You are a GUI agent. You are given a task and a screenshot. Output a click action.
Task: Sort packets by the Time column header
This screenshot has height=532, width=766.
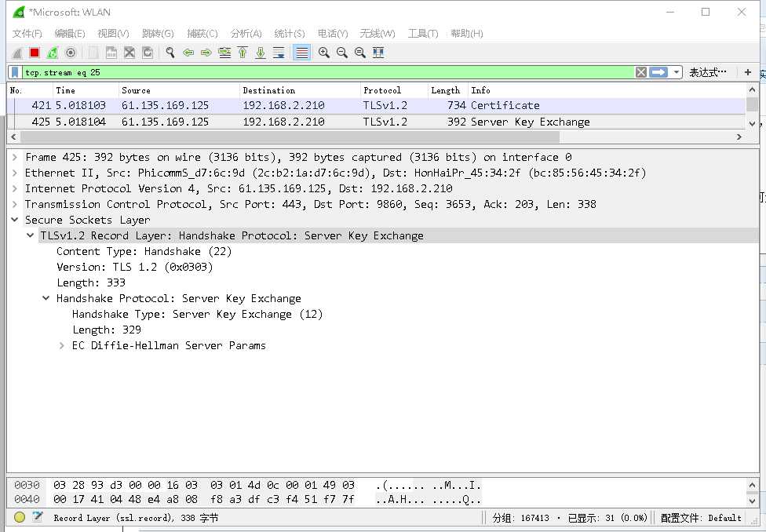tap(86, 90)
